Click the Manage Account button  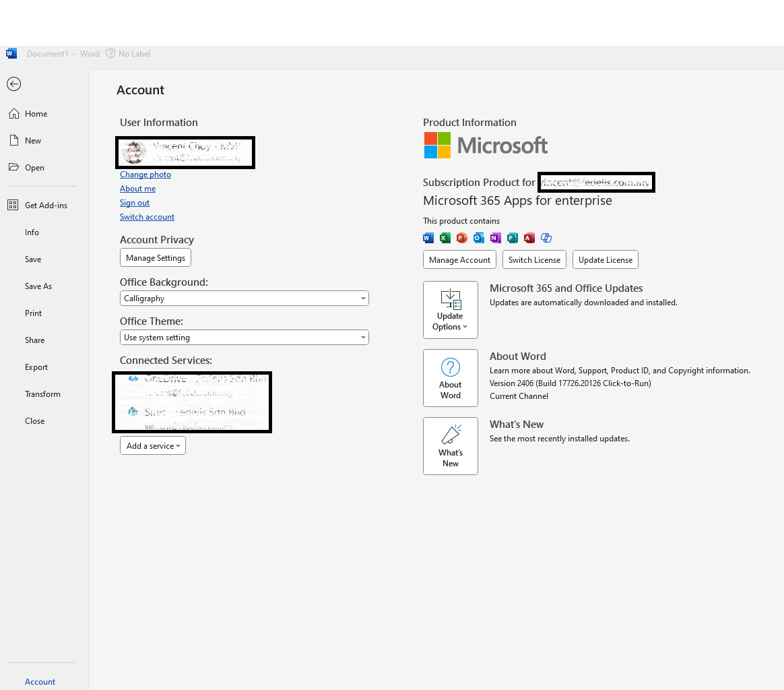click(x=459, y=259)
